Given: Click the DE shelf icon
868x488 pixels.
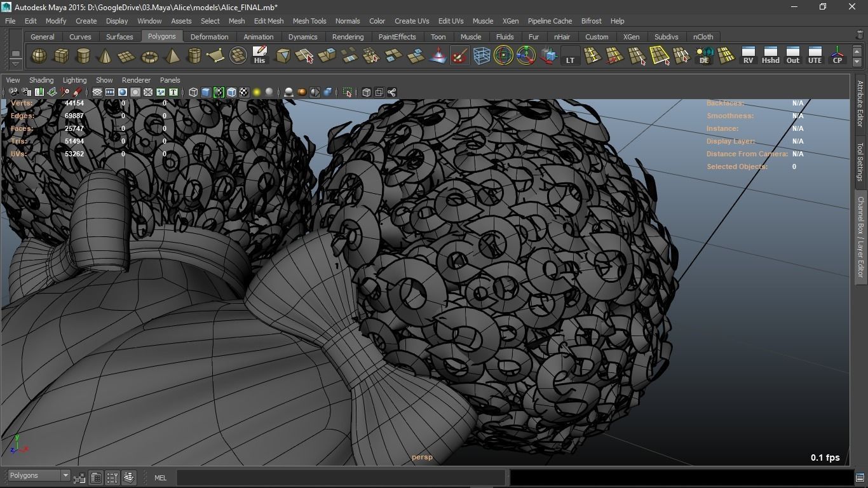Looking at the screenshot, I should pos(704,56).
